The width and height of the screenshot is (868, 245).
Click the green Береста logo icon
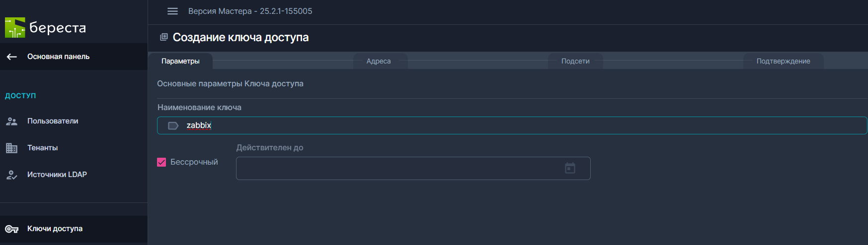15,28
